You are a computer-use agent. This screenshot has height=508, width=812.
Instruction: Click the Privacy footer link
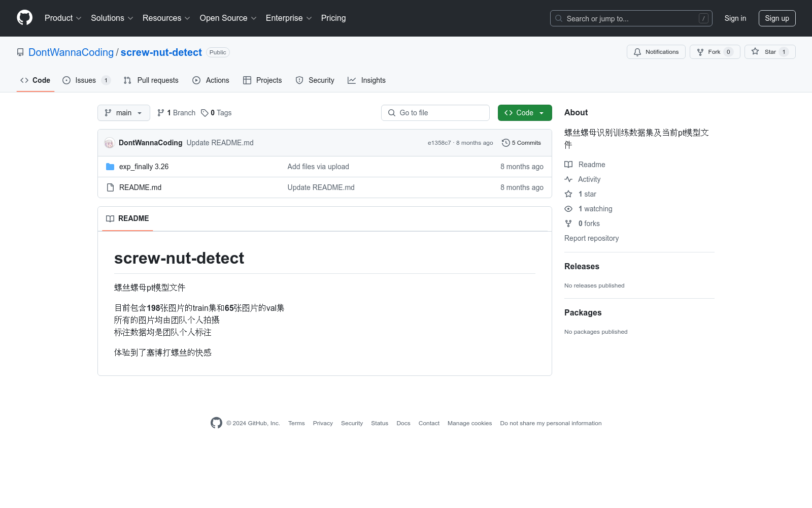pyautogui.click(x=323, y=423)
